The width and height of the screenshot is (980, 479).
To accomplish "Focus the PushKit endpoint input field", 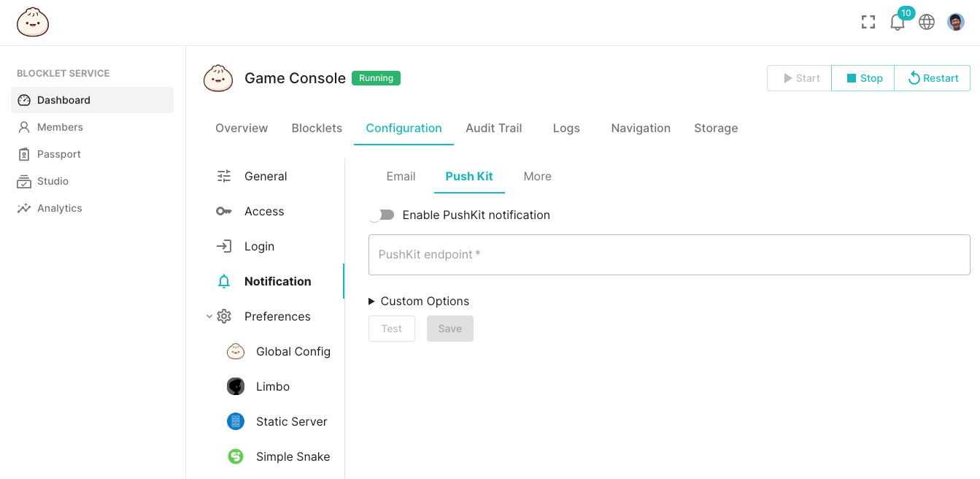I will (x=668, y=255).
